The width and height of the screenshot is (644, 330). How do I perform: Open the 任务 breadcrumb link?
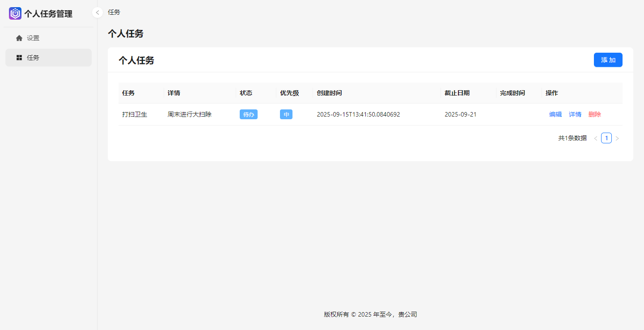(113, 12)
